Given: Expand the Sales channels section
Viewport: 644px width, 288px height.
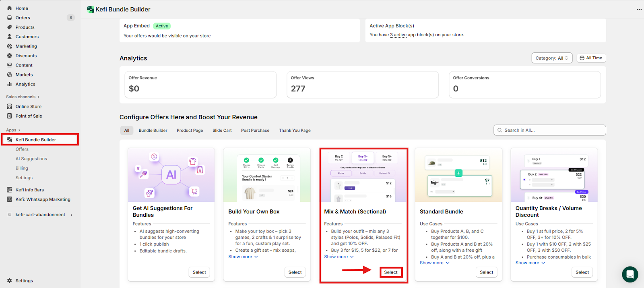Looking at the screenshot, I should [x=23, y=97].
